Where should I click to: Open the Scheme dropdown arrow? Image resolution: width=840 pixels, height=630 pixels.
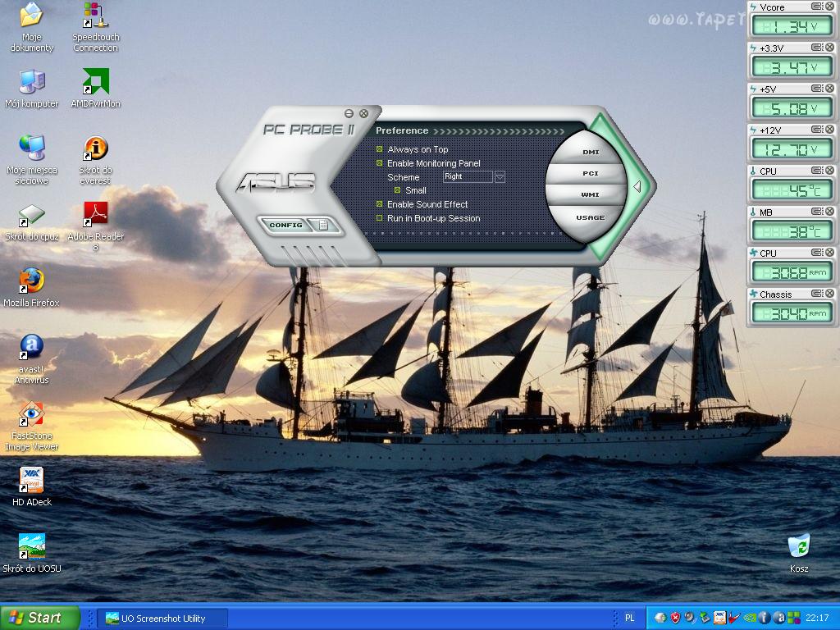500,176
